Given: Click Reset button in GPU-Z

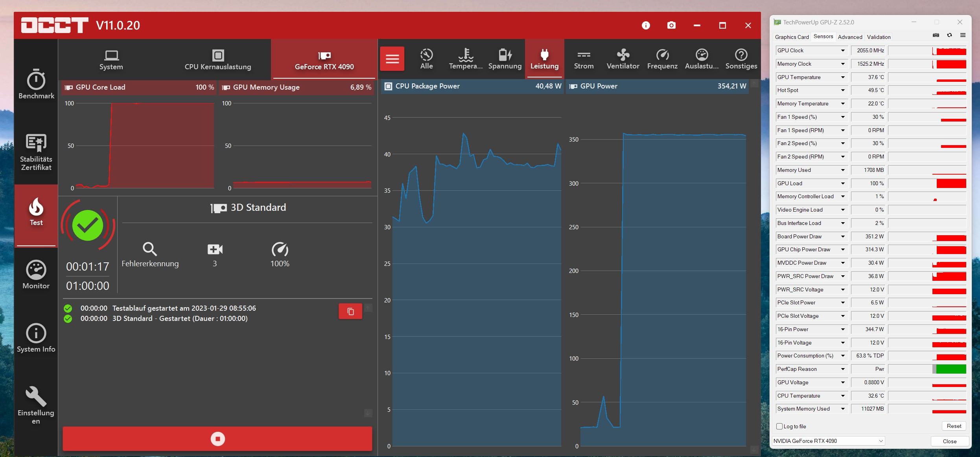Looking at the screenshot, I should 954,426.
